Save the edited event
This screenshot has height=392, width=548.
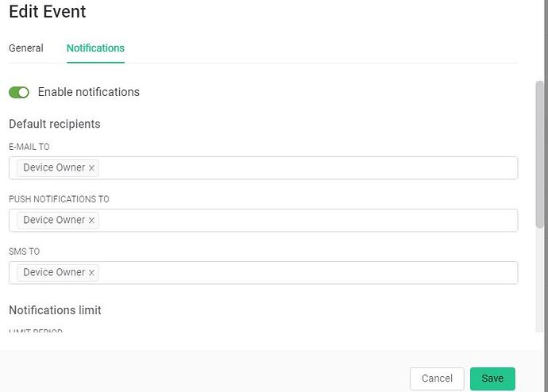tap(492, 379)
